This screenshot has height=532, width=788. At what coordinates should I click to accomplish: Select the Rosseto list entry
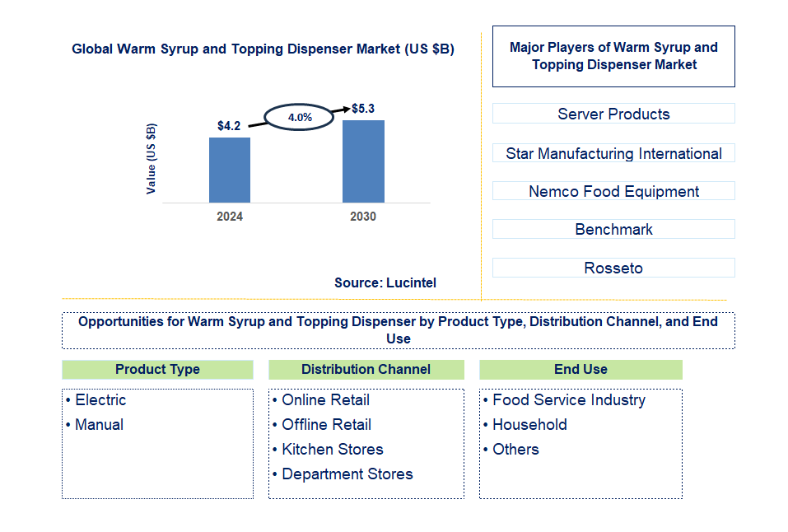(613, 268)
